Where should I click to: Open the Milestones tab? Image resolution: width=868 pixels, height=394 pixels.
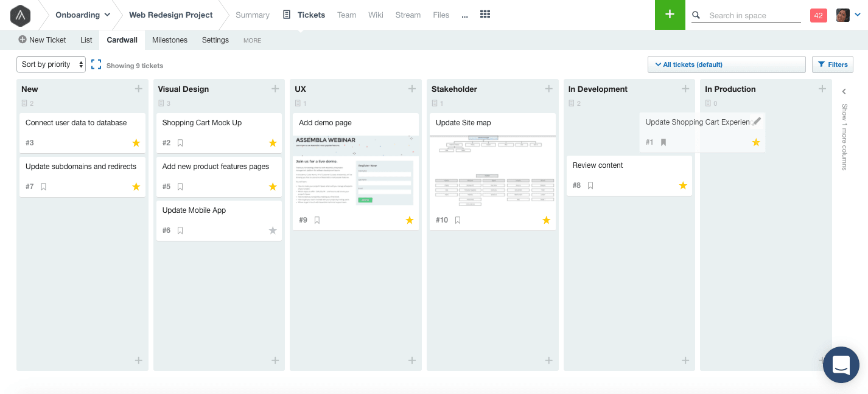(170, 40)
